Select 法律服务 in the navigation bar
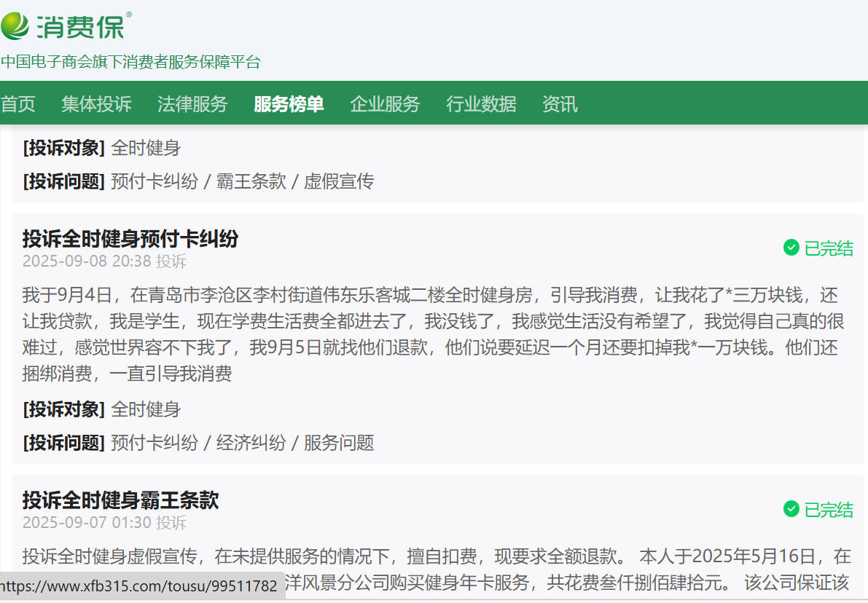 click(192, 104)
